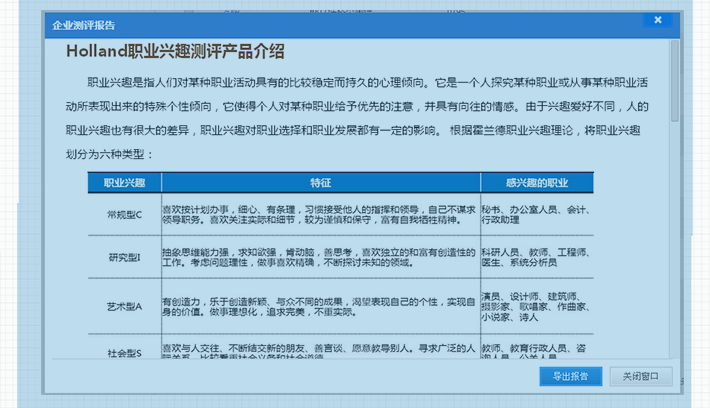Click the 关闭窗口 button
The width and height of the screenshot is (710, 408).
(x=641, y=376)
